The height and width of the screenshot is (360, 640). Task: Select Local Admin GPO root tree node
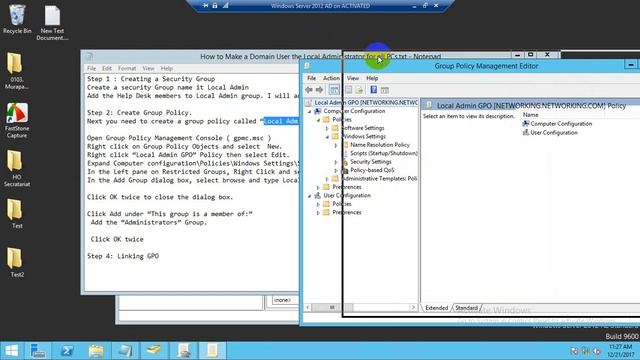[366, 102]
